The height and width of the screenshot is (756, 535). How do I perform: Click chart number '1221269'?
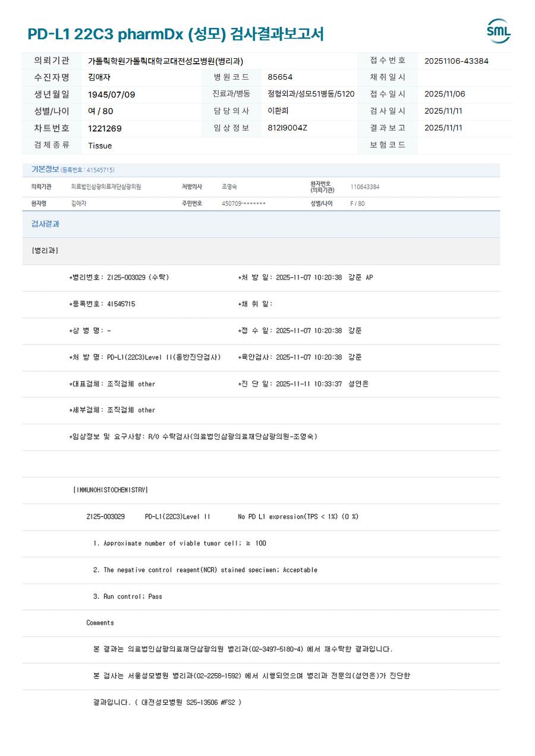tap(105, 128)
